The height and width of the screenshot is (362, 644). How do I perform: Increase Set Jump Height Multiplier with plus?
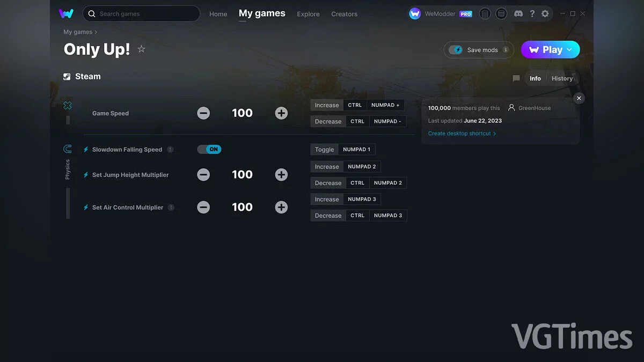click(281, 175)
